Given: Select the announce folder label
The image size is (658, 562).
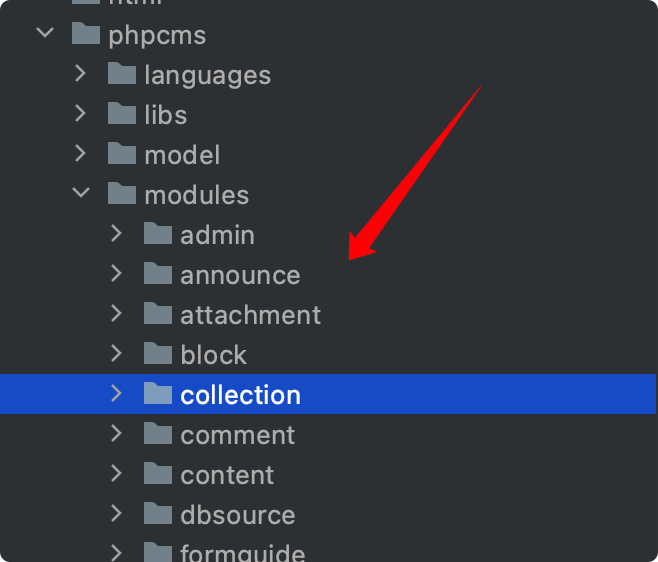Looking at the screenshot, I should click(240, 275).
